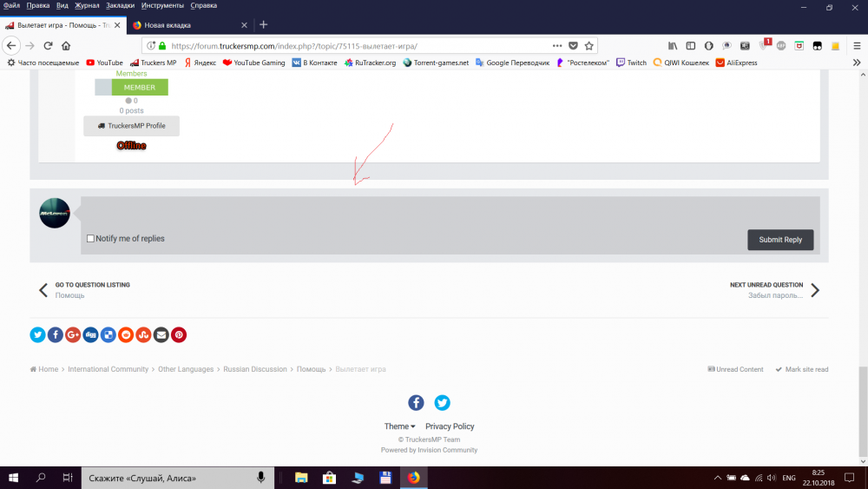Image resolution: width=868 pixels, height=489 pixels.
Task: Open page actions three-dots menu in address bar
Action: tap(556, 46)
